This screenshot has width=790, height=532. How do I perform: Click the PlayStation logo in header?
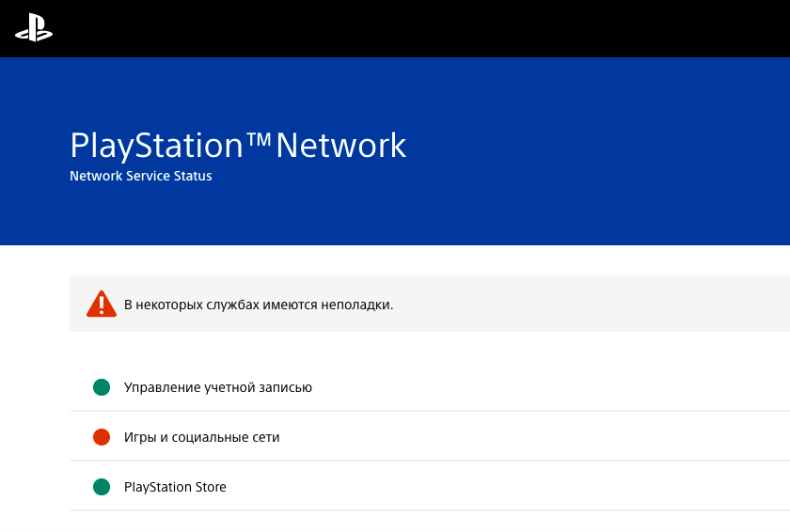point(34,29)
